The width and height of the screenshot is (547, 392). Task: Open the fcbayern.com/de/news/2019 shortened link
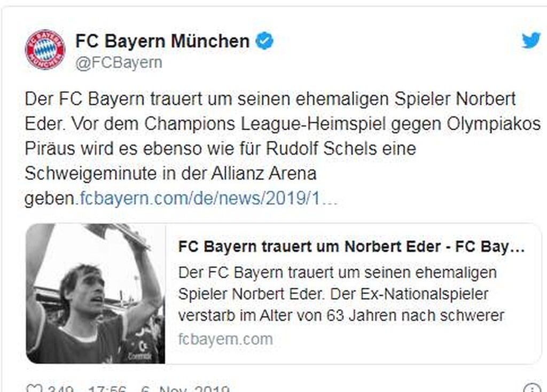tap(208, 199)
